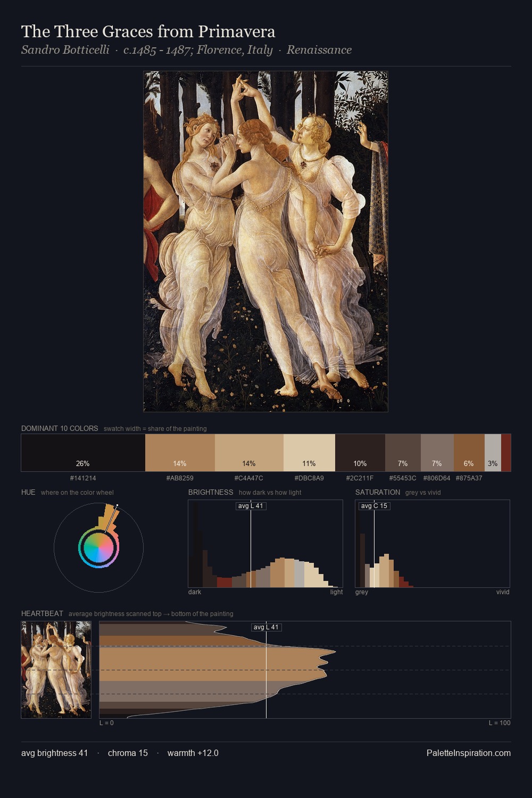Select the #AB8259 tan swatch
The width and height of the screenshot is (532, 798).
pyautogui.click(x=180, y=453)
